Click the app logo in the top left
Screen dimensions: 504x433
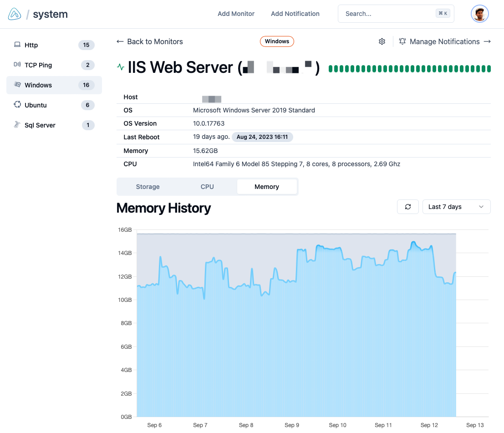[x=14, y=14]
